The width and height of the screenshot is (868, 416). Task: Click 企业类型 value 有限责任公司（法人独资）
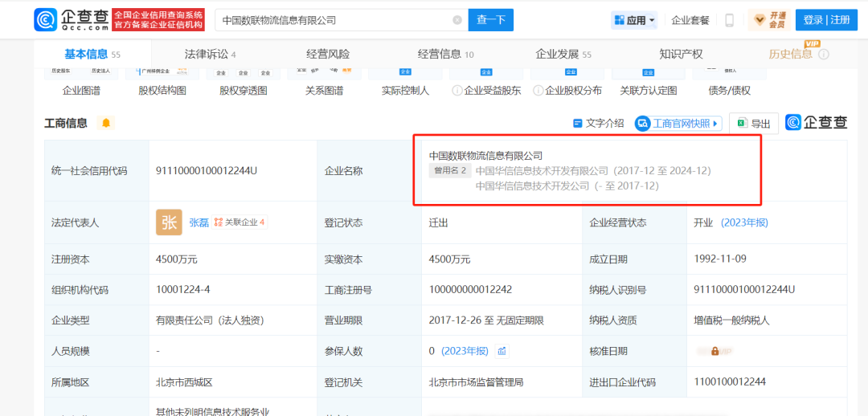pos(210,320)
